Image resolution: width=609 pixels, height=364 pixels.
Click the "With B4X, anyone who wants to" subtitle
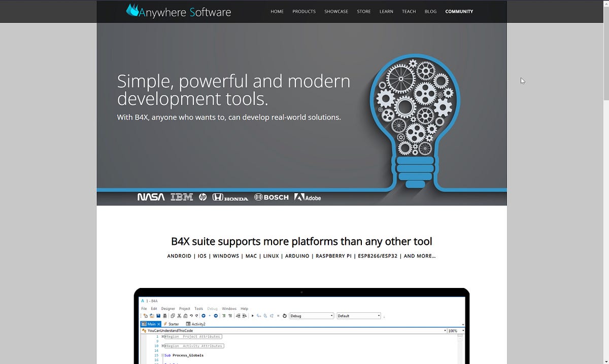(x=229, y=117)
